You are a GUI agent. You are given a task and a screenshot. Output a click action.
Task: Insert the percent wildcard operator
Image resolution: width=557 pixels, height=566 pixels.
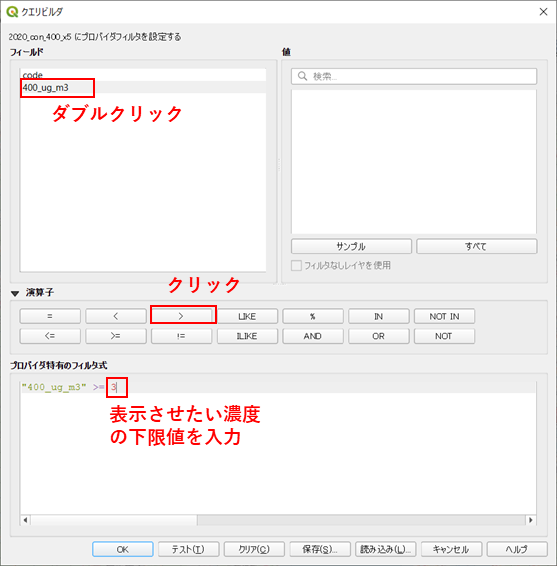pyautogui.click(x=313, y=316)
